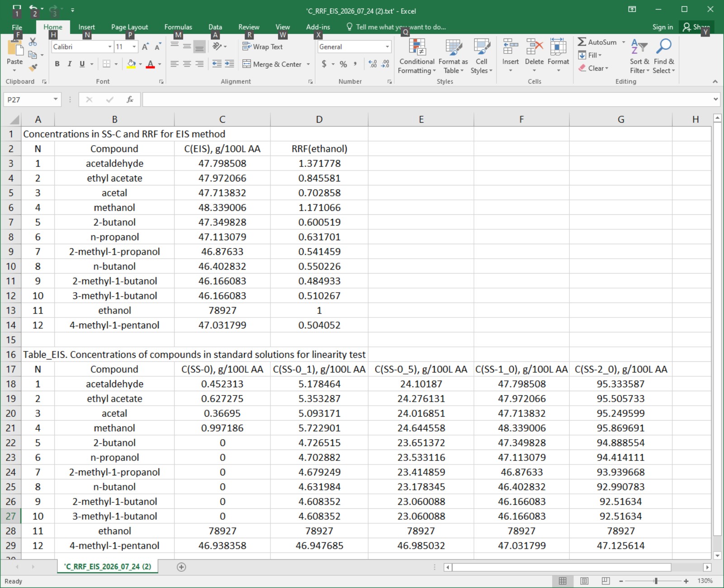
Task: Click the Merge & Center icon
Action: click(x=246, y=64)
